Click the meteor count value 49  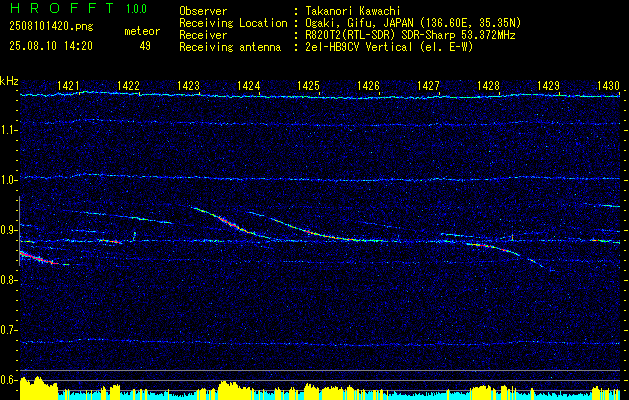click(145, 46)
